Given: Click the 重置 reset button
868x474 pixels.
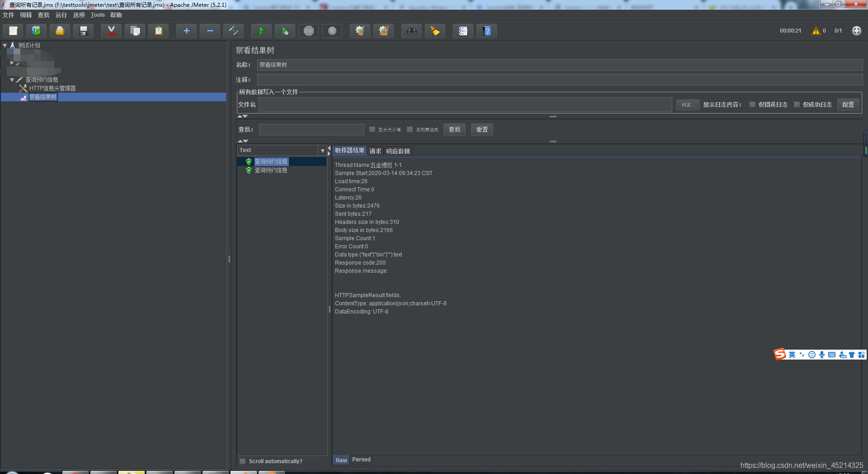Looking at the screenshot, I should click(482, 129).
